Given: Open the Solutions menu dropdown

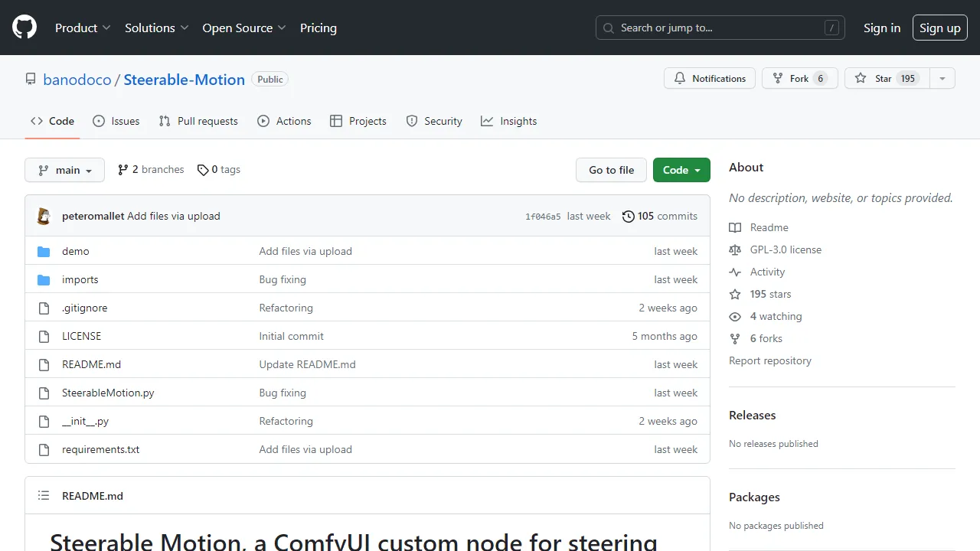Looking at the screenshot, I should point(156,28).
